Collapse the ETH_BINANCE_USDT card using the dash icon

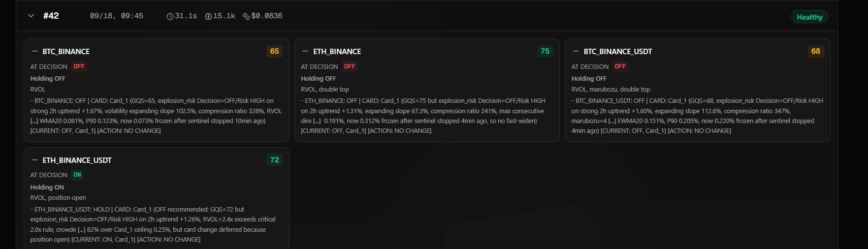[x=34, y=160]
